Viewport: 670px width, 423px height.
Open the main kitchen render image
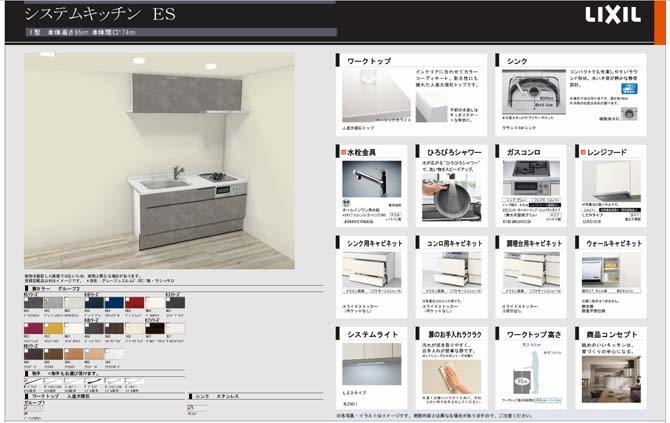tap(159, 161)
